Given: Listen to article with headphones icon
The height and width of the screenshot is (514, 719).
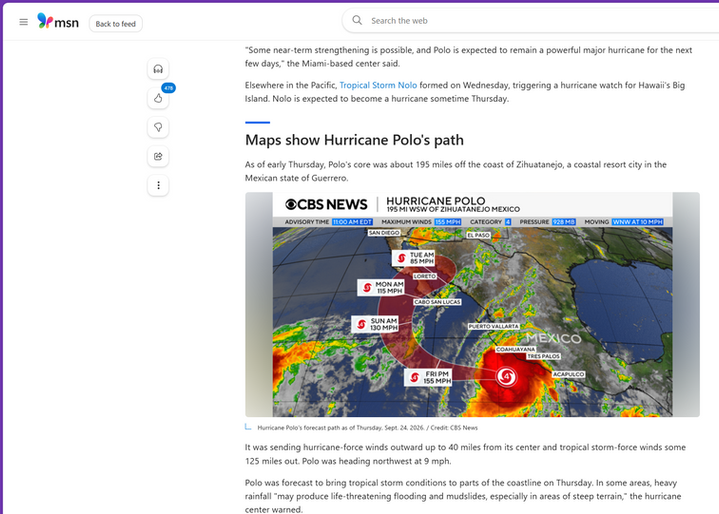Looking at the screenshot, I should click(x=158, y=69).
